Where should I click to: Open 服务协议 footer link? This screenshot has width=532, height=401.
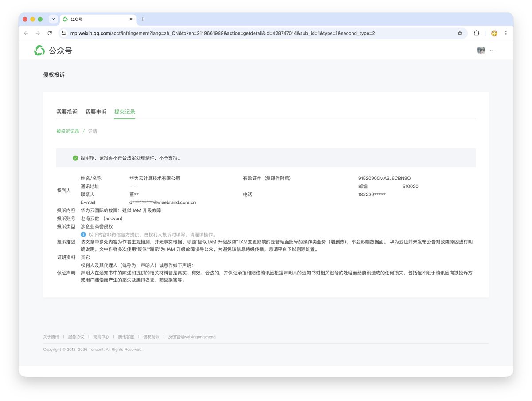76,337
